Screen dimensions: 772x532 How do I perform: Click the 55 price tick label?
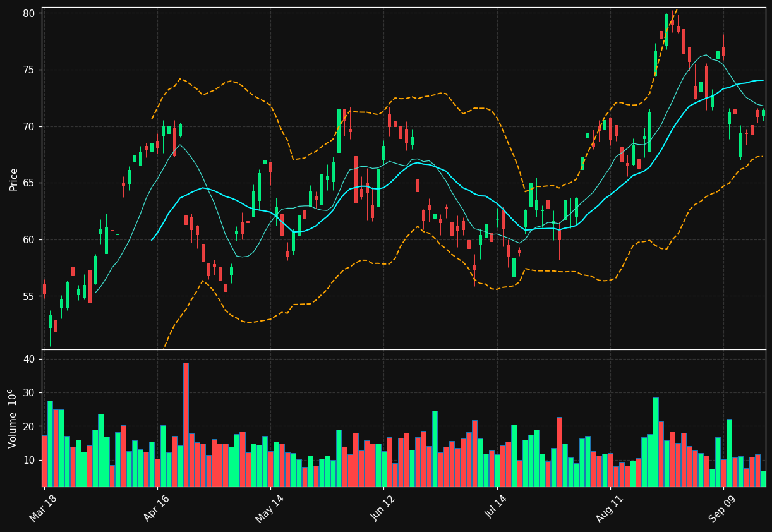point(30,297)
